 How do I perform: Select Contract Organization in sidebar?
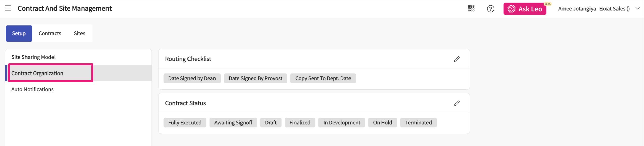[37, 73]
